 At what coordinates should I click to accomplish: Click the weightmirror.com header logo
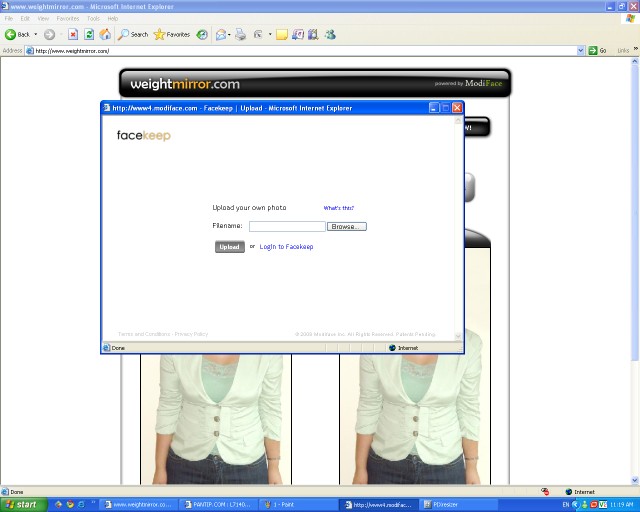pyautogui.click(x=185, y=84)
